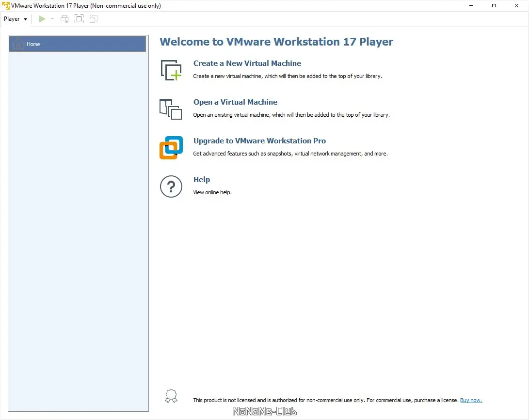Click the VMware logo in title bar

click(6, 5)
